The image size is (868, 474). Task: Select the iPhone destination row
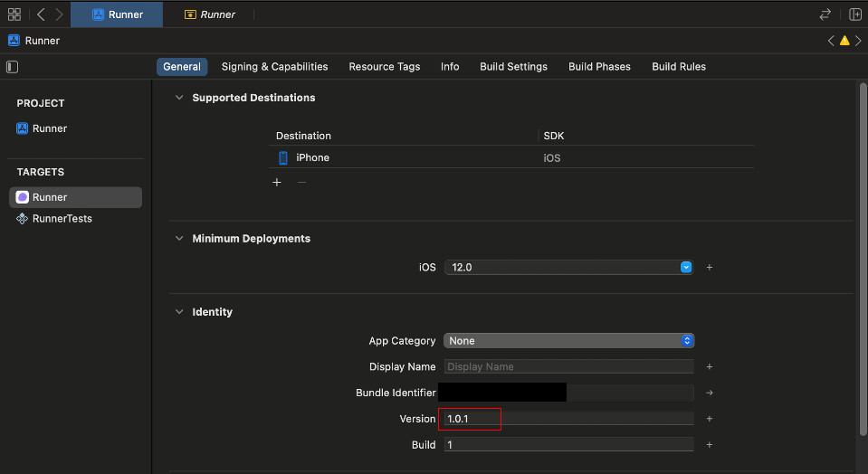tap(511, 157)
